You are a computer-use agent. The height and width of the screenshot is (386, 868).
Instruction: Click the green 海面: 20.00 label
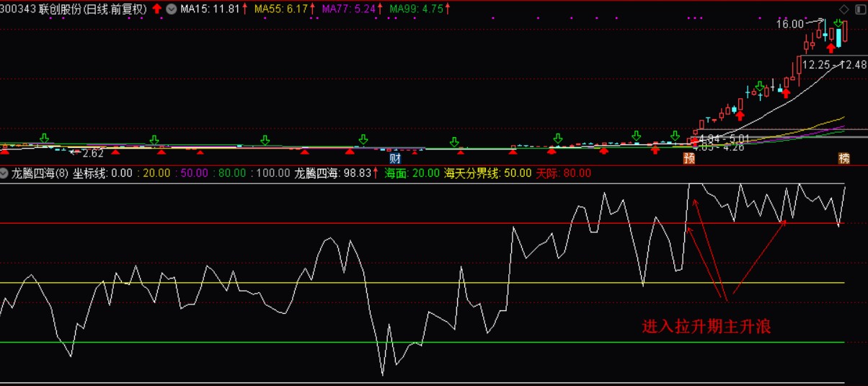pos(412,174)
